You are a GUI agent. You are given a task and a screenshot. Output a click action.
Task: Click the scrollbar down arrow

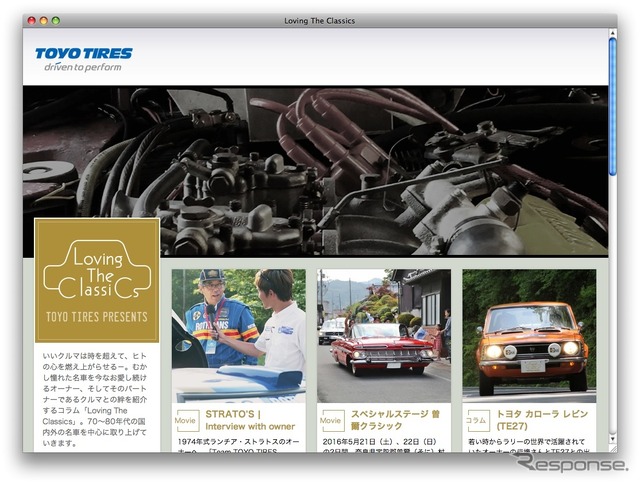pyautogui.click(x=613, y=439)
